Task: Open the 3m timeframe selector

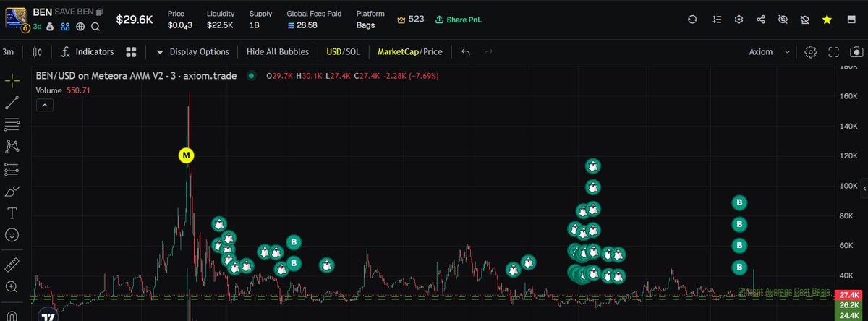Action: click(9, 52)
